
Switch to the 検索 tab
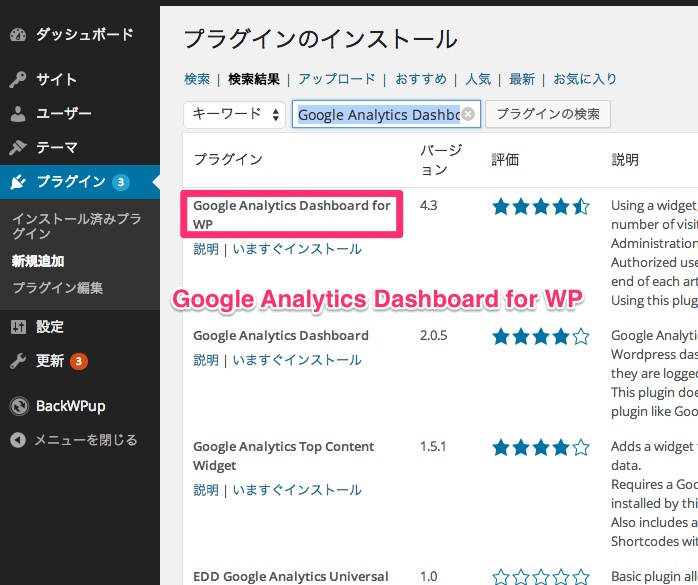coord(197,79)
